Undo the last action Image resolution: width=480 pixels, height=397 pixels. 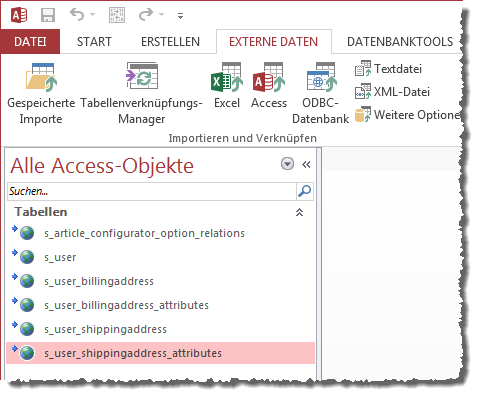click(77, 15)
